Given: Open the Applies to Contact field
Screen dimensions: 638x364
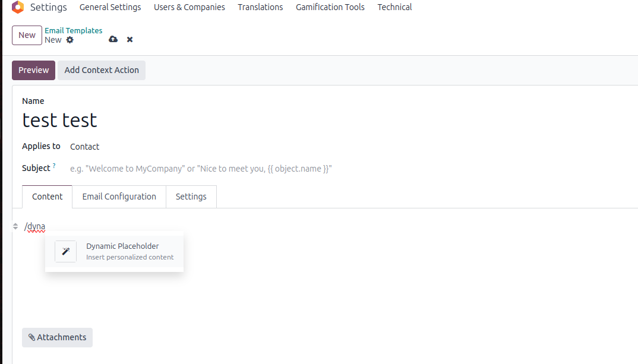Looking at the screenshot, I should tap(84, 147).
